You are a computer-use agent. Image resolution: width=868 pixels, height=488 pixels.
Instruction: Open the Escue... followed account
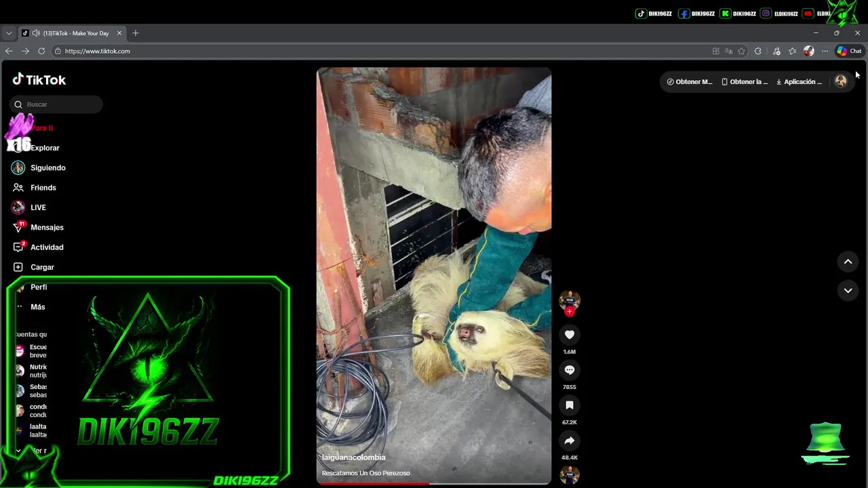pos(30,351)
